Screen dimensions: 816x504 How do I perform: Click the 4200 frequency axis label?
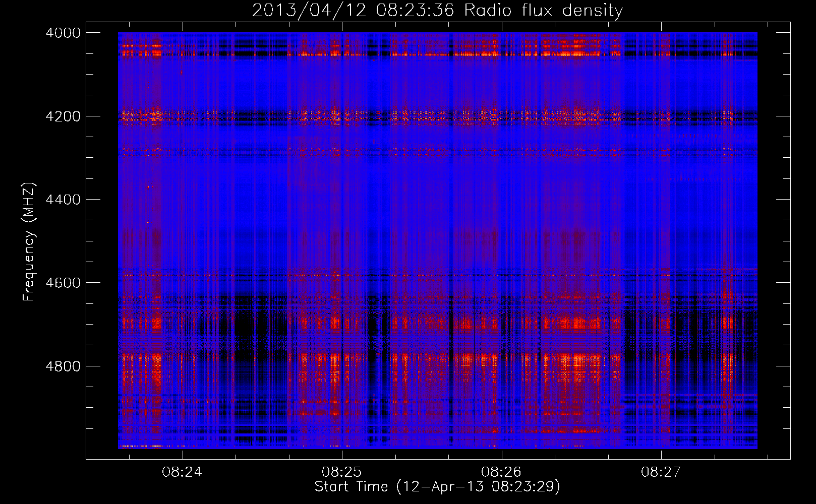coord(63,116)
